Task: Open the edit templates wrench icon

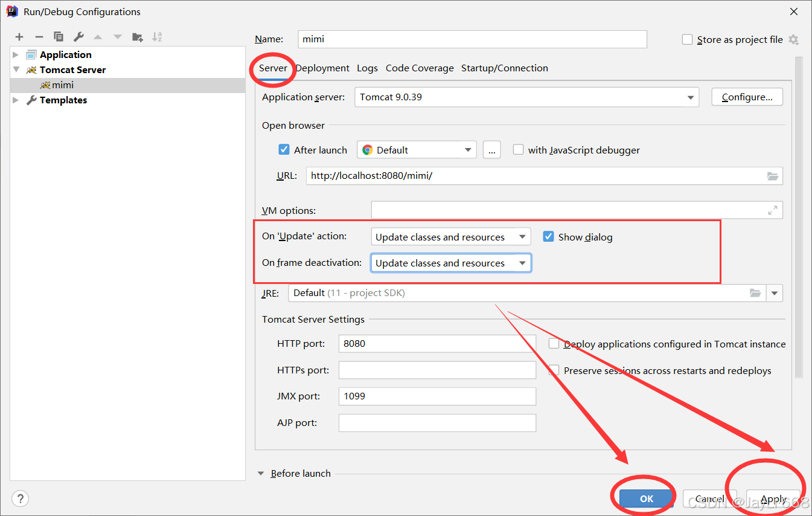Action: coord(78,37)
